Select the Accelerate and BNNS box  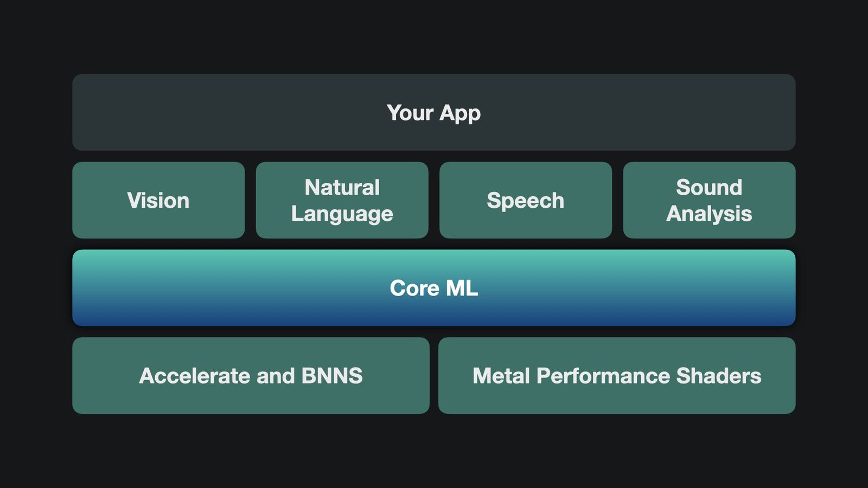click(251, 375)
